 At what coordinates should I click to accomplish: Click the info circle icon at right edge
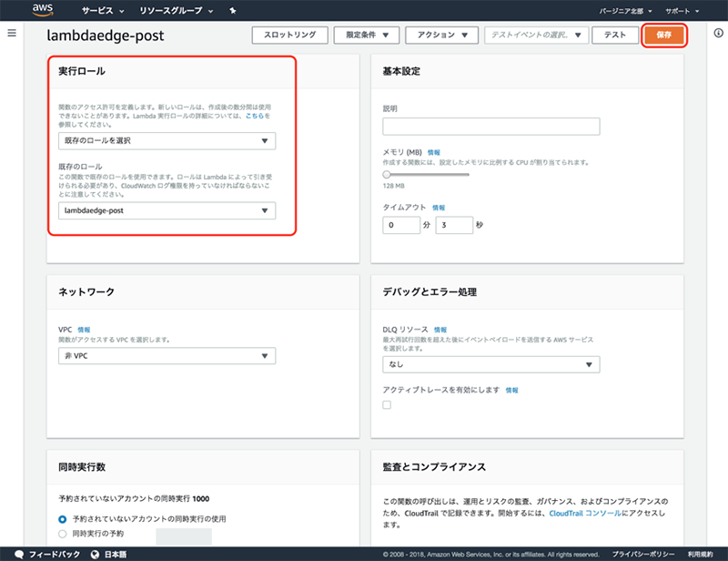tap(715, 34)
